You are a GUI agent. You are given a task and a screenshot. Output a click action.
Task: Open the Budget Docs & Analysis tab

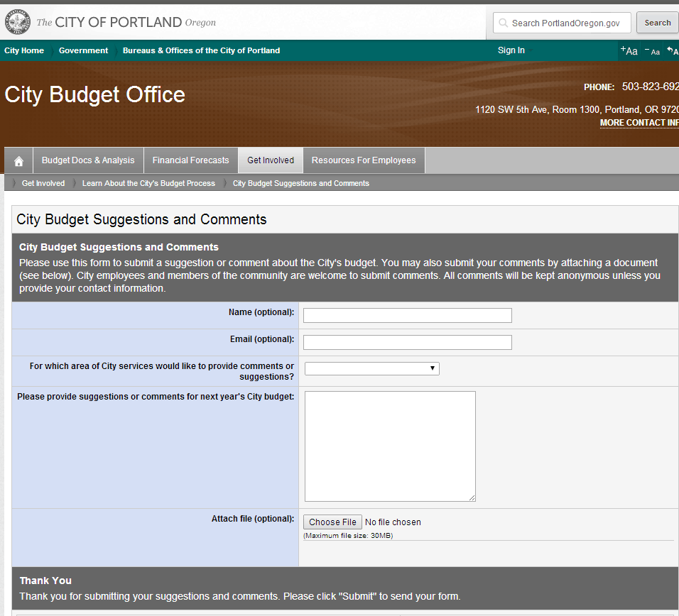pyautogui.click(x=88, y=160)
